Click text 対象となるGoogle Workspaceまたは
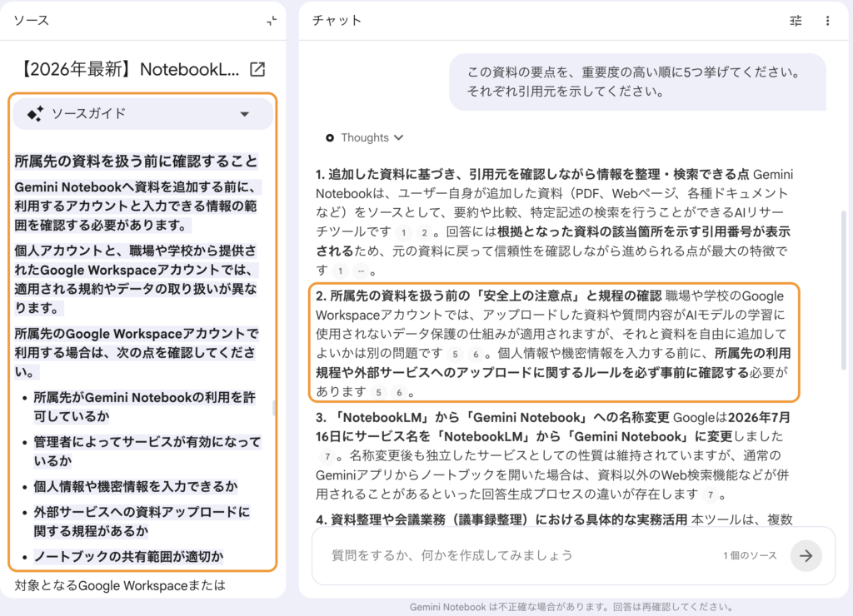 tap(120, 585)
